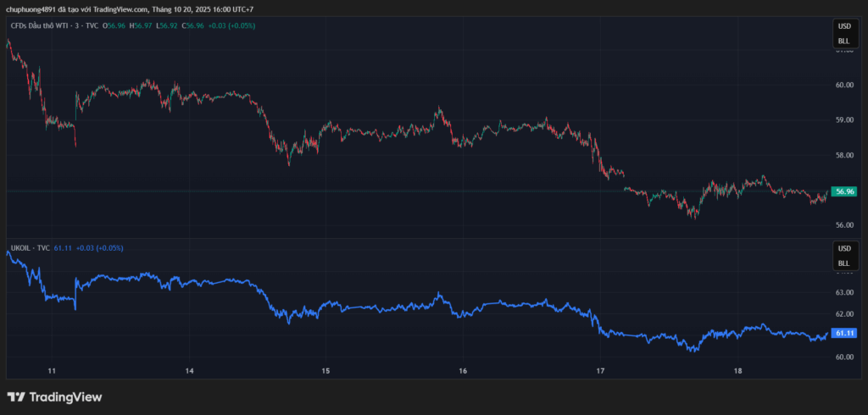Click the UKOIL legend value 61.11
Viewport: 868px width, 415px height.
(x=63, y=247)
